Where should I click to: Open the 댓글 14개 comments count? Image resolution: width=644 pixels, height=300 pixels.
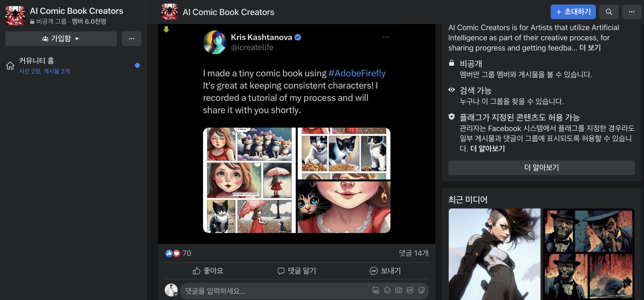pos(414,253)
